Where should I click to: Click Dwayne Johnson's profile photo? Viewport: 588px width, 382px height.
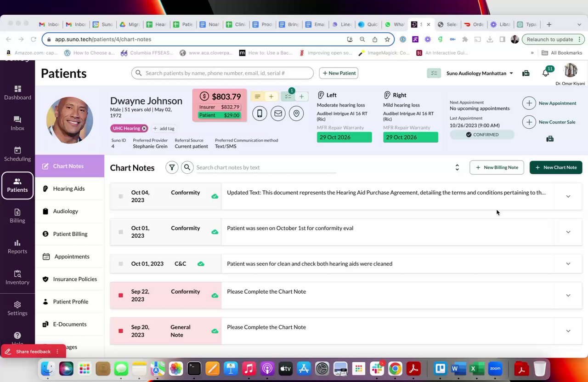[70, 120]
